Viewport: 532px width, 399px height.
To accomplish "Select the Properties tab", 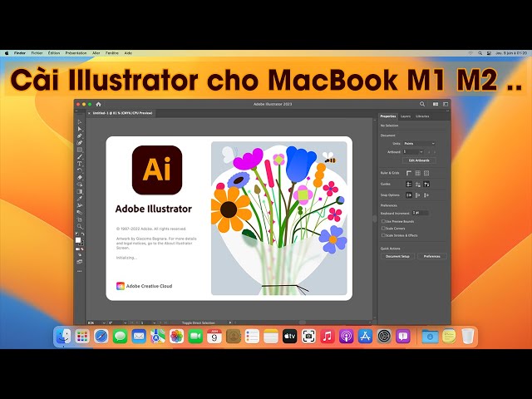I will (388, 116).
